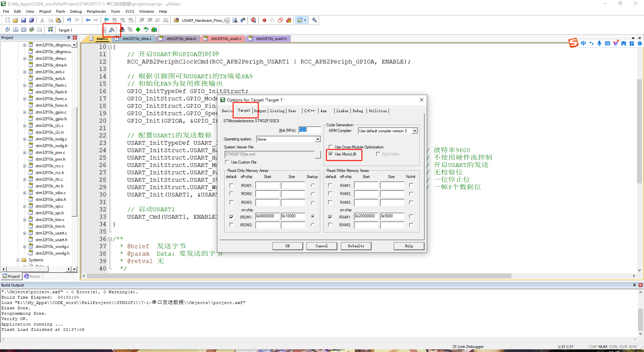Pin the Project panel with the pushpin icon
644x352 pixels.
(68, 38)
